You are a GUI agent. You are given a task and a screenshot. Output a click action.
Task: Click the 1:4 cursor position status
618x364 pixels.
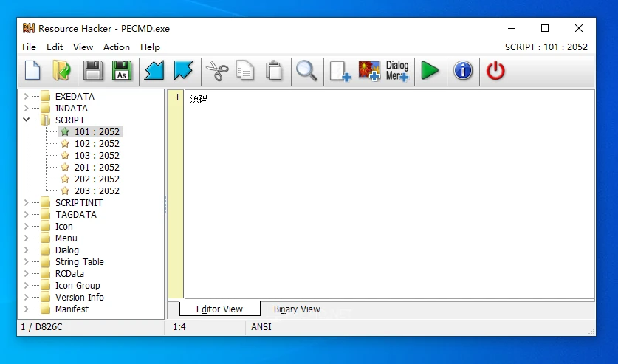179,327
